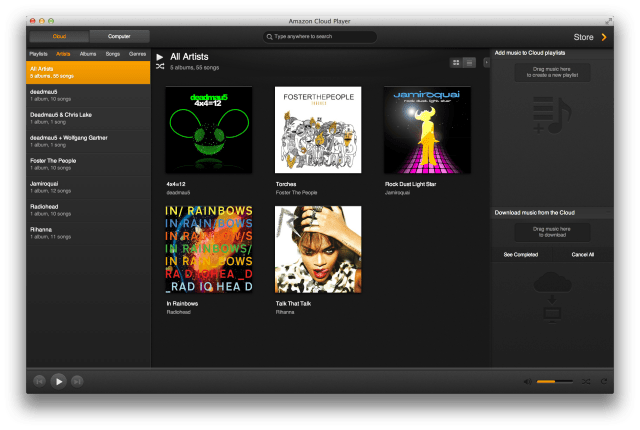The image size is (640, 430).
Task: Skip to the next track
Action: 77,381
